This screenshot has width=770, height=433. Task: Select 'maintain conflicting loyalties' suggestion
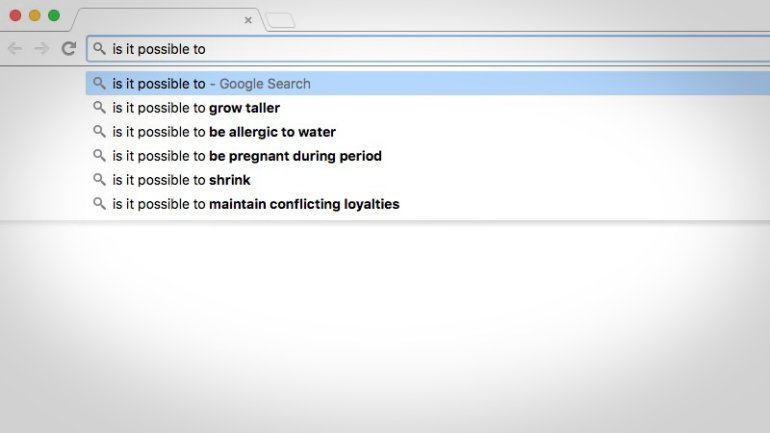[x=255, y=204]
